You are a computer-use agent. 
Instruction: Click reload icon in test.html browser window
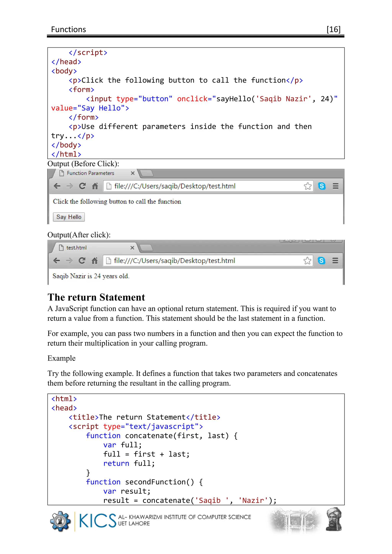[82, 261]
